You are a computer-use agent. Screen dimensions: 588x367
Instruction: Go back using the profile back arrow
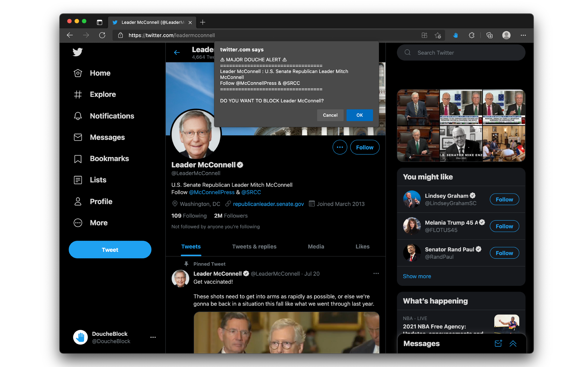coord(177,53)
